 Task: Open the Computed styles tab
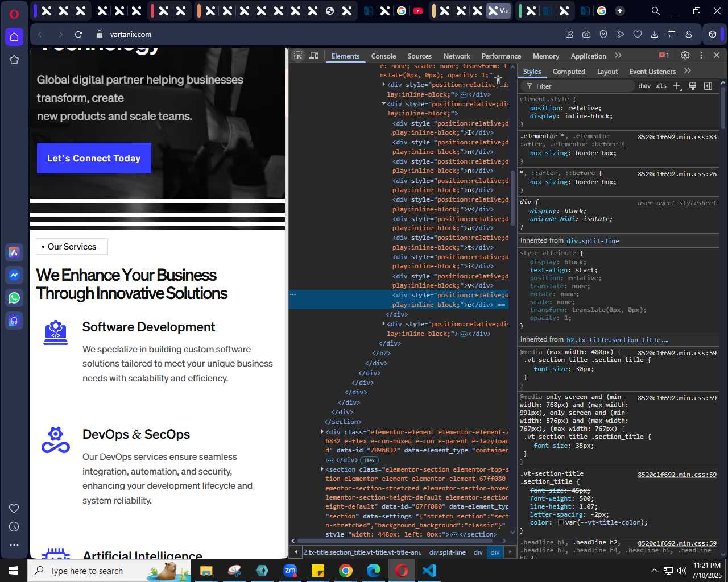point(569,72)
